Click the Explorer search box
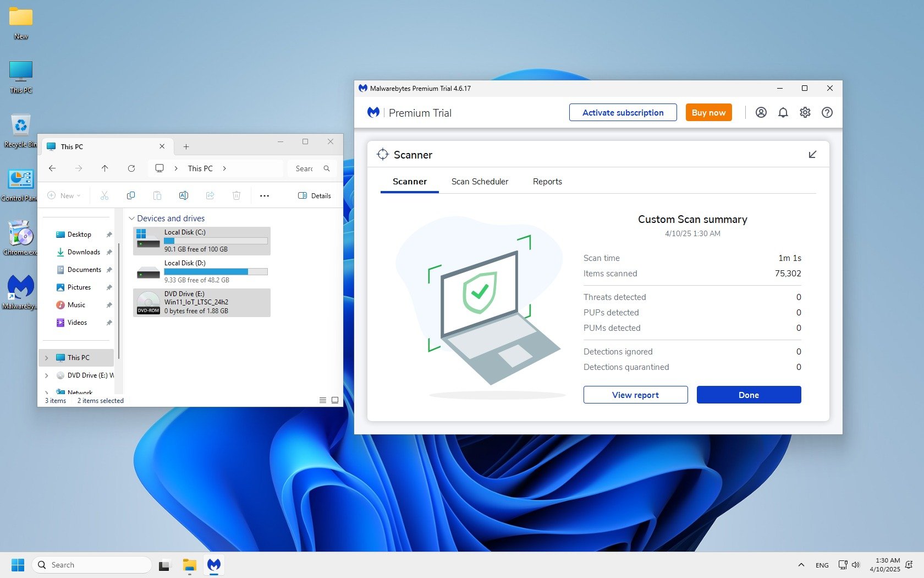 [312, 168]
